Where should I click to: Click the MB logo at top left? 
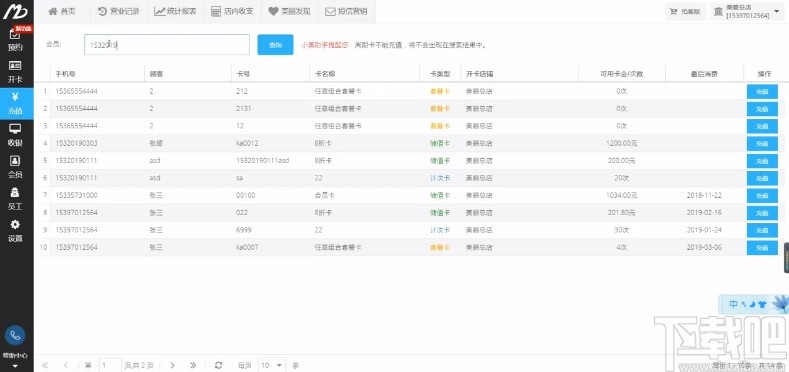point(16,12)
